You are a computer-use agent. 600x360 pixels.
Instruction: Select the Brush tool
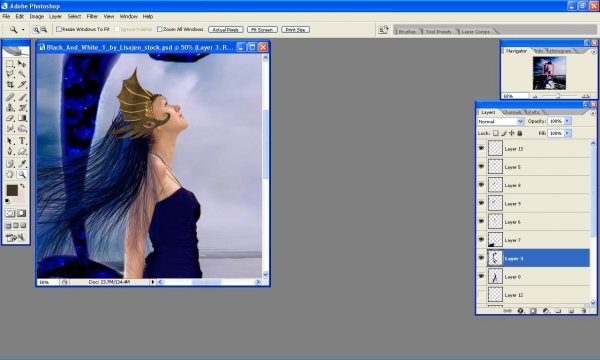point(22,97)
